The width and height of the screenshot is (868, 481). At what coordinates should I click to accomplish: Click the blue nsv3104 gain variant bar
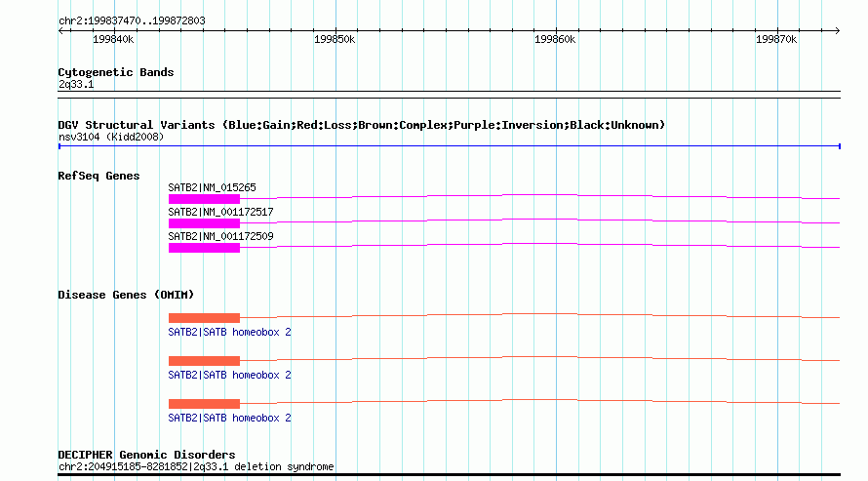pos(450,146)
